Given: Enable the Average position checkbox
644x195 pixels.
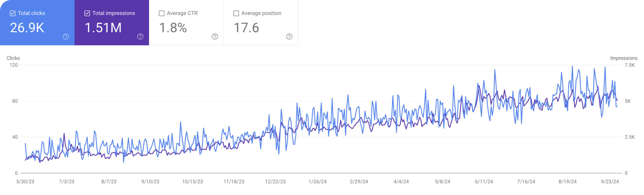Looking at the screenshot, I should pyautogui.click(x=236, y=13).
